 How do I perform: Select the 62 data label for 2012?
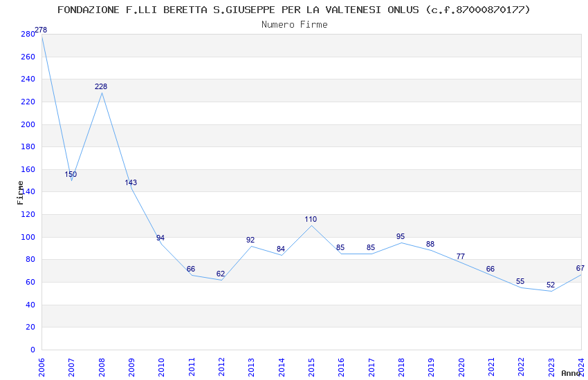tap(221, 274)
